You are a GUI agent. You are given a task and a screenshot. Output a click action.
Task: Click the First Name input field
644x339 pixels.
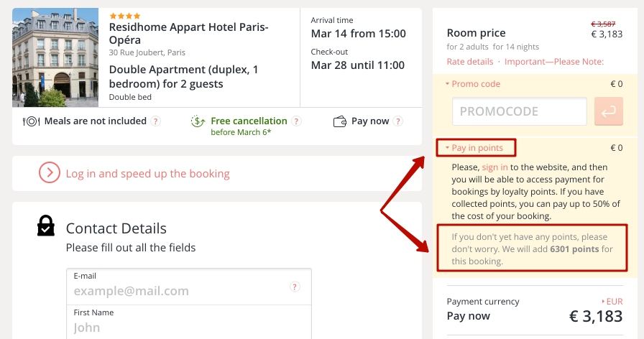tap(189, 322)
